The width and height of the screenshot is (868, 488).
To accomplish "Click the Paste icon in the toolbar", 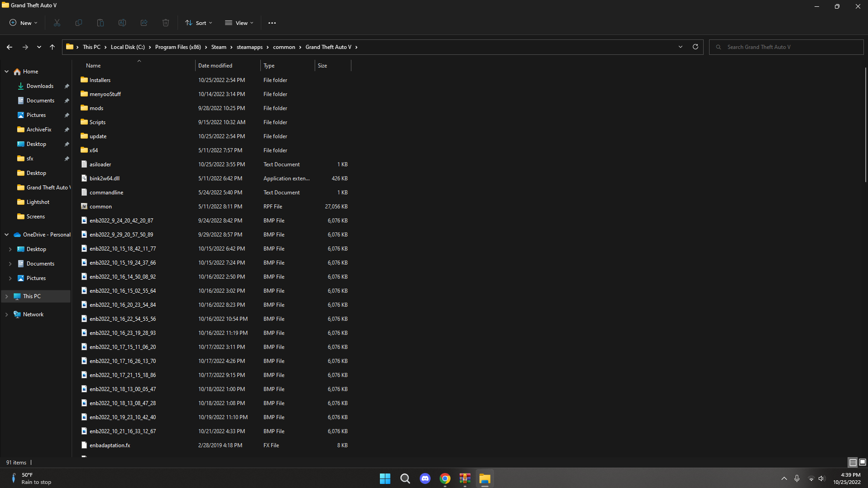I will coord(100,23).
